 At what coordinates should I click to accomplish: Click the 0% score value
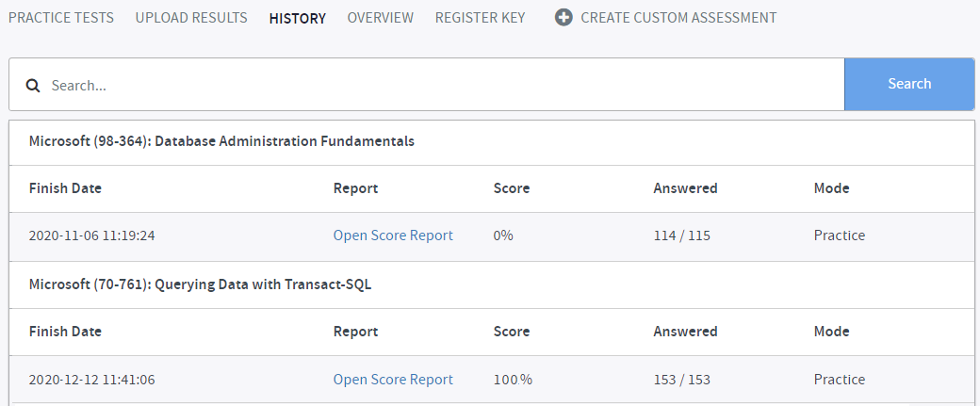(503, 235)
